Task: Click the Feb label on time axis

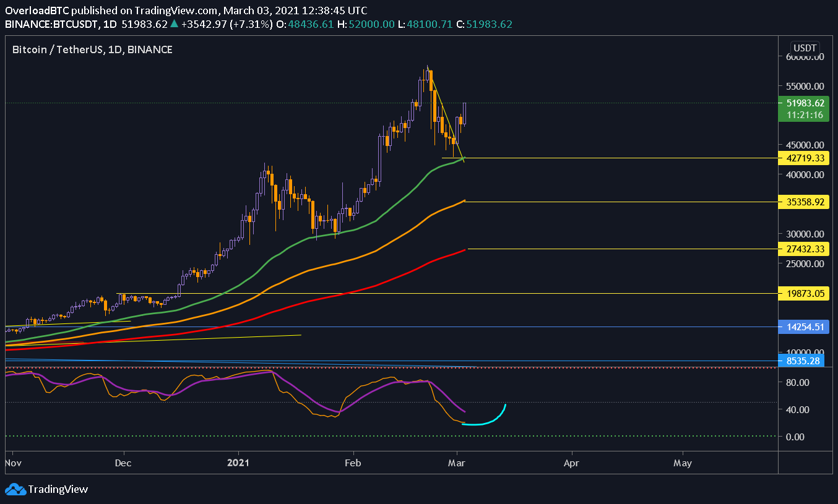Action: tap(353, 462)
